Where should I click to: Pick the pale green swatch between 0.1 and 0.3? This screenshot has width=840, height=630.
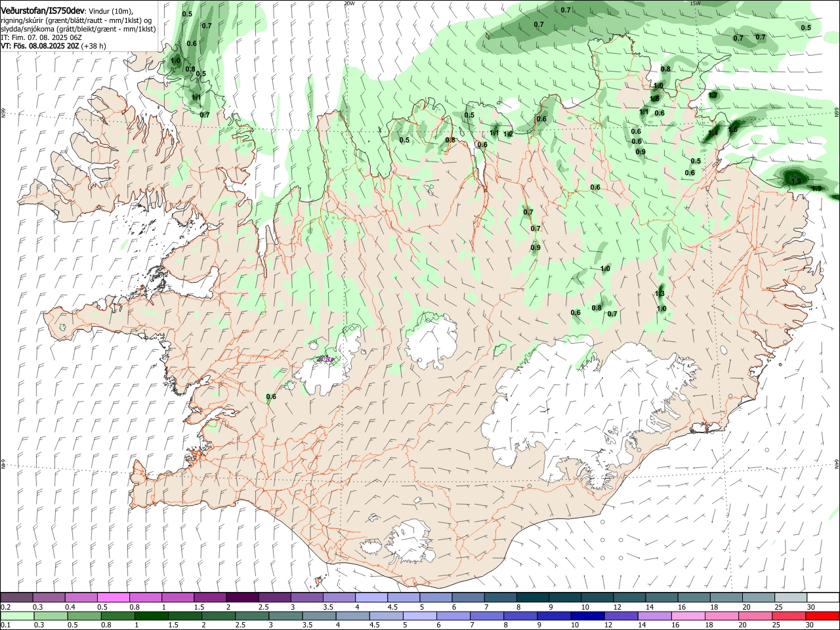pos(17,616)
